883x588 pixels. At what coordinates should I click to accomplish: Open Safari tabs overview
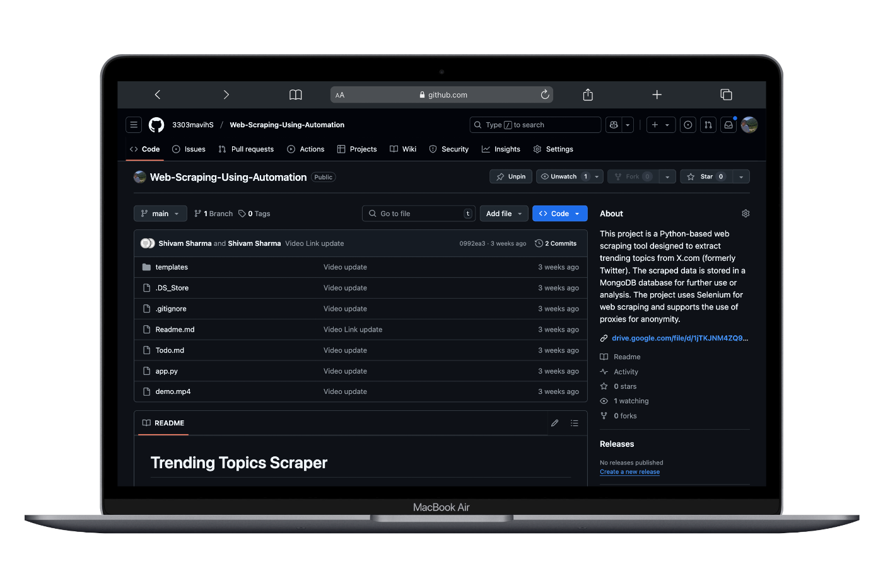[726, 95]
